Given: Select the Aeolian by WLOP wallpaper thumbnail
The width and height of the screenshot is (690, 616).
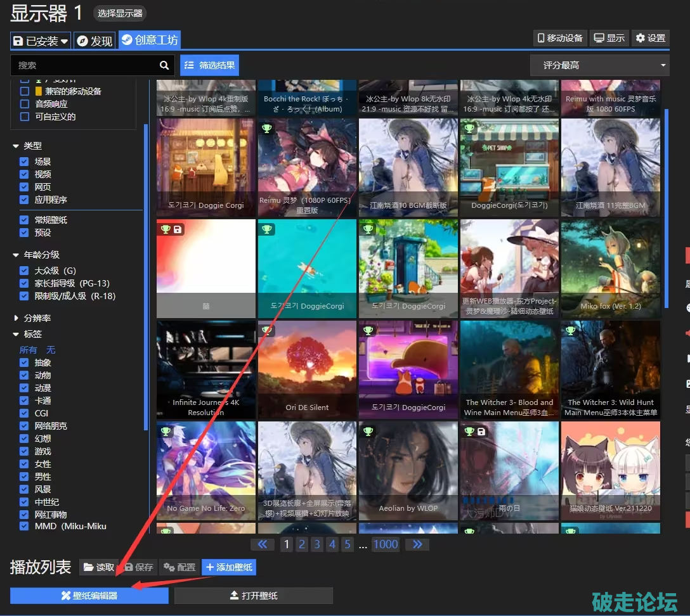Looking at the screenshot, I should (408, 471).
